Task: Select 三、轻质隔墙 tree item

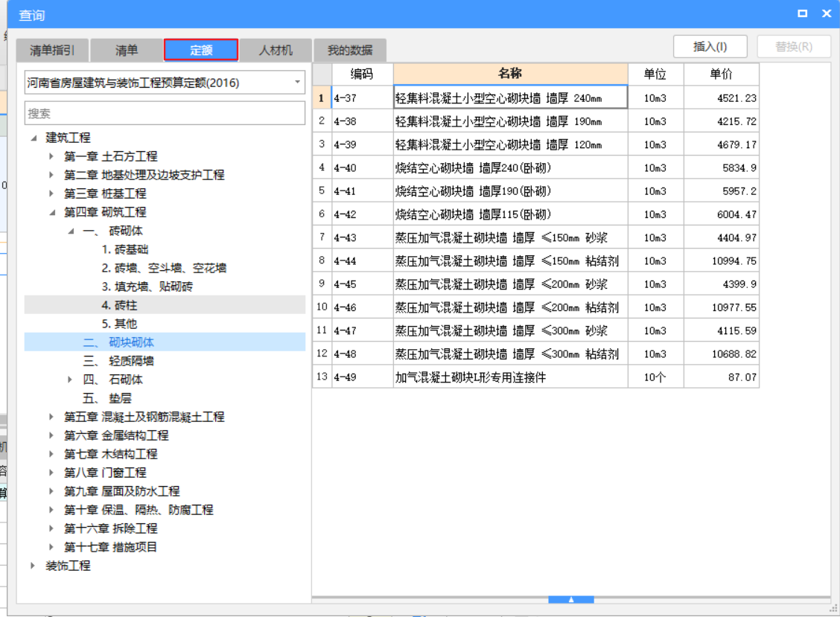Action: tap(118, 361)
